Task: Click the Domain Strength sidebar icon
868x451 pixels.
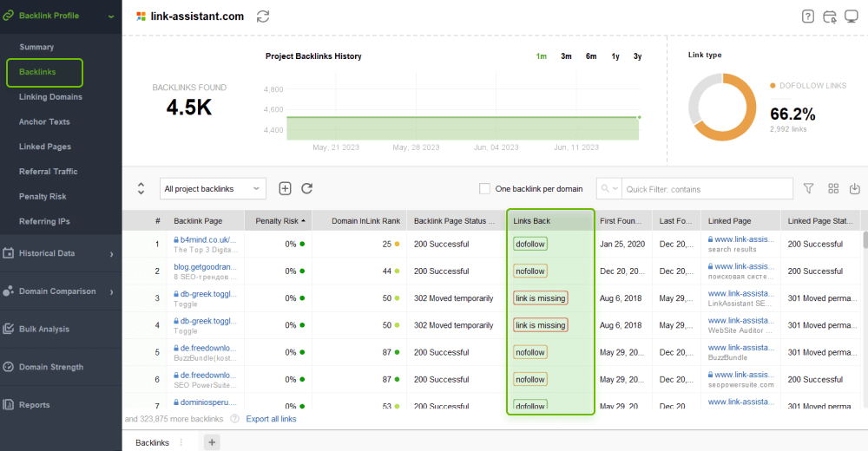Action: tap(9, 367)
